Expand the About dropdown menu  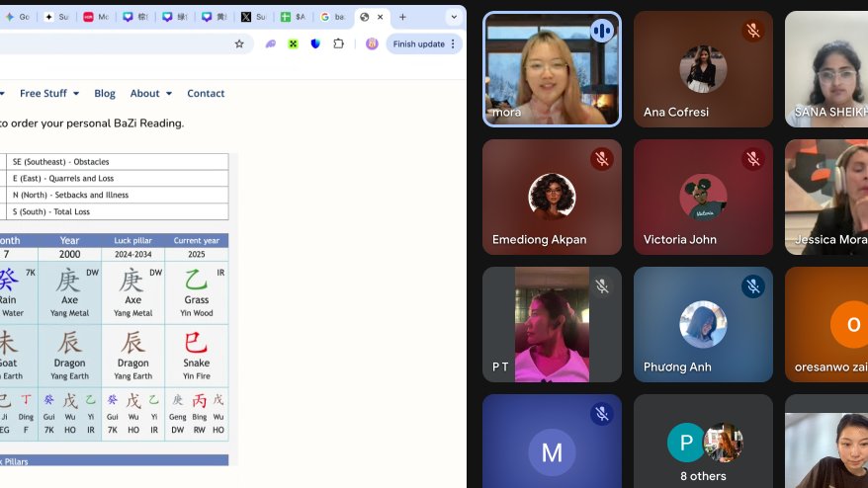click(x=150, y=93)
